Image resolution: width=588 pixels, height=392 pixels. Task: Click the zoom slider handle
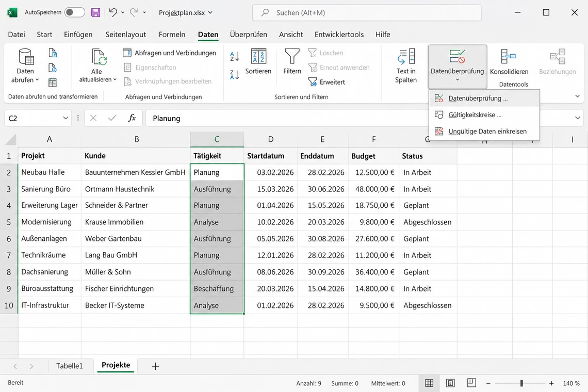pyautogui.click(x=521, y=383)
